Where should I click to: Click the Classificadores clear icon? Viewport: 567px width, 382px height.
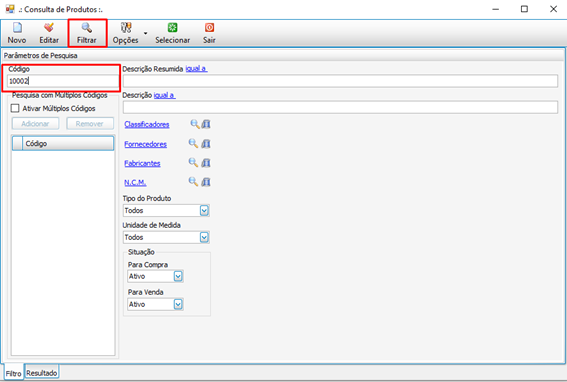pos(206,124)
